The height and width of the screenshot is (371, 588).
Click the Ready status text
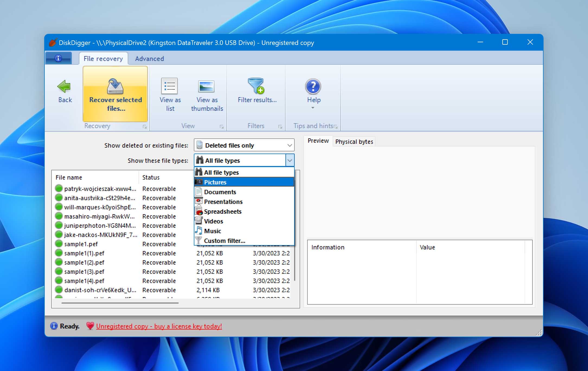70,326
